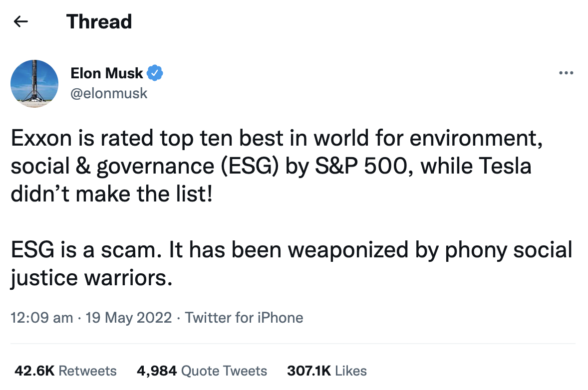Image resolution: width=588 pixels, height=390 pixels.
Task: Select the 'ESG is a scam' paragraph
Action: pos(292,264)
